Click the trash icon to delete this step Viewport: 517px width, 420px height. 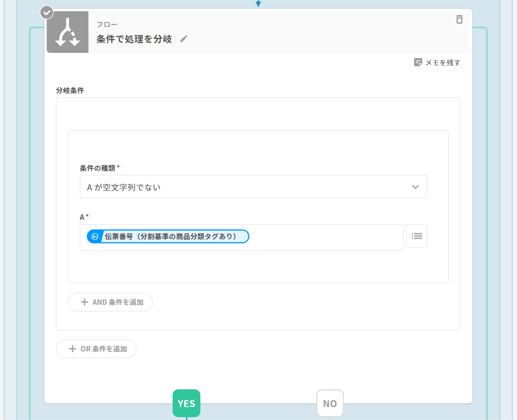point(459,19)
